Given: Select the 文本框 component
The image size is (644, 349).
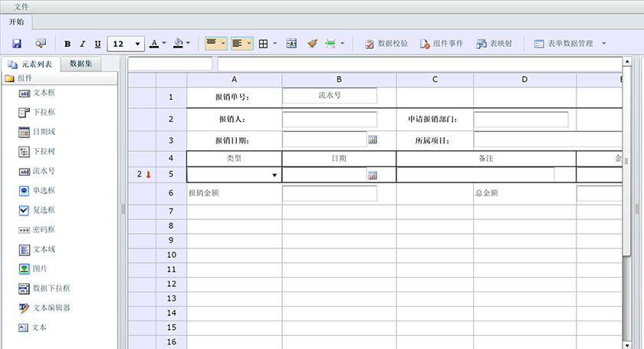Looking at the screenshot, I should tap(37, 93).
